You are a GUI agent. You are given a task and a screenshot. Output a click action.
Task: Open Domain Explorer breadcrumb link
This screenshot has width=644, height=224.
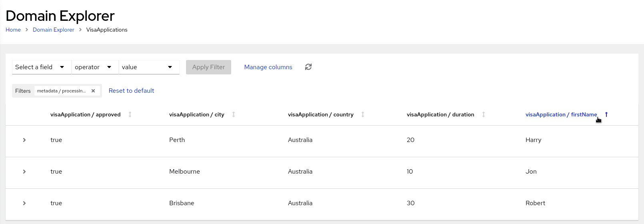54,30
